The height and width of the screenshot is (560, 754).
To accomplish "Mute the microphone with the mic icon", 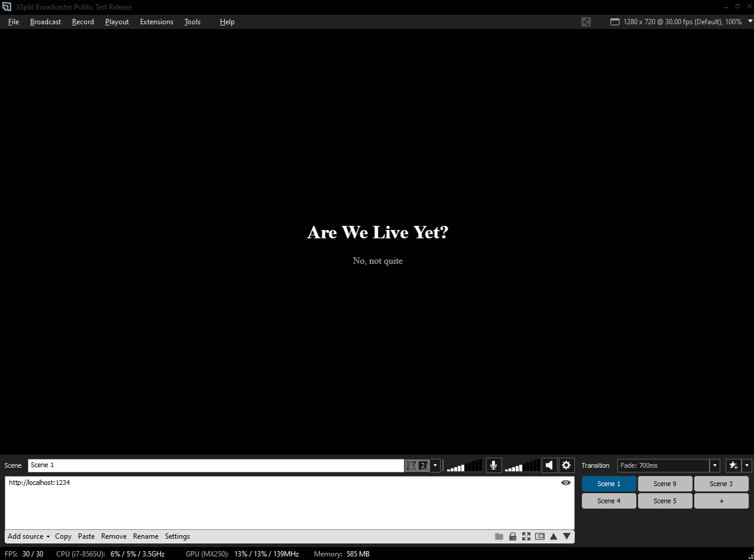I will pyautogui.click(x=494, y=465).
